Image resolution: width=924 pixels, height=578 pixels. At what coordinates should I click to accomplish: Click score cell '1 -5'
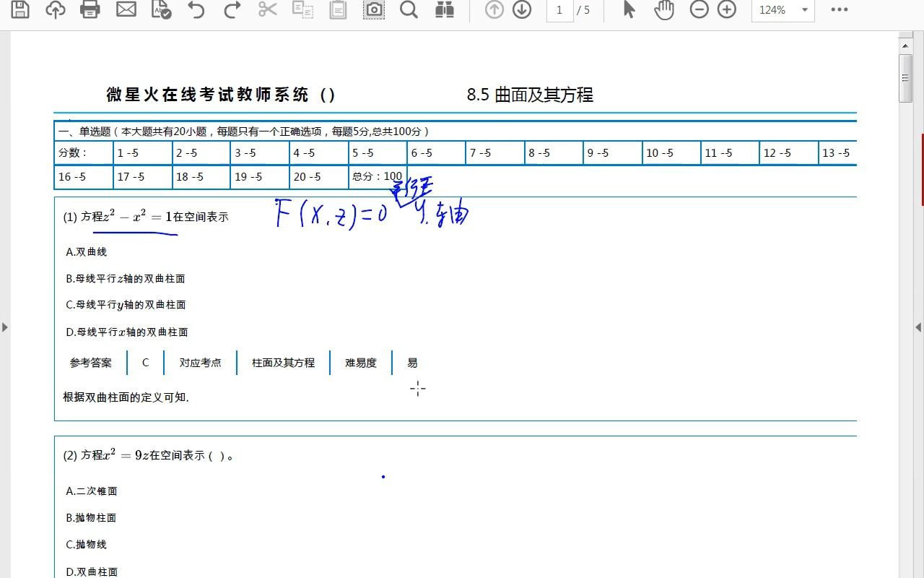[x=142, y=153]
